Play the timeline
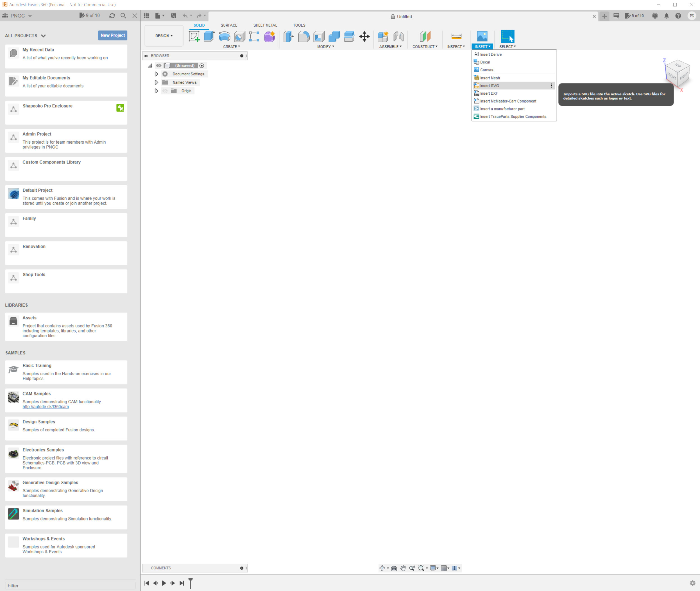This screenshot has width=700, height=591. pos(164,583)
